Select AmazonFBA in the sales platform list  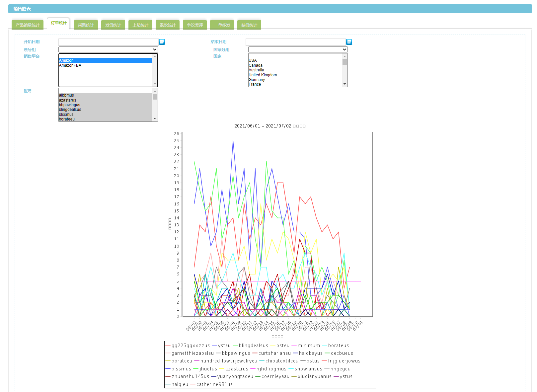70,65
